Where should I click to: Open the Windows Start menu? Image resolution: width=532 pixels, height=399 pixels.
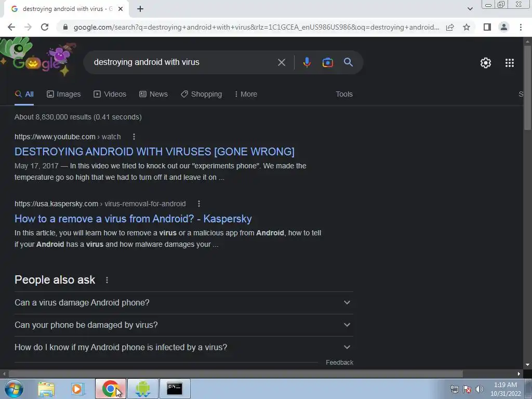point(14,389)
